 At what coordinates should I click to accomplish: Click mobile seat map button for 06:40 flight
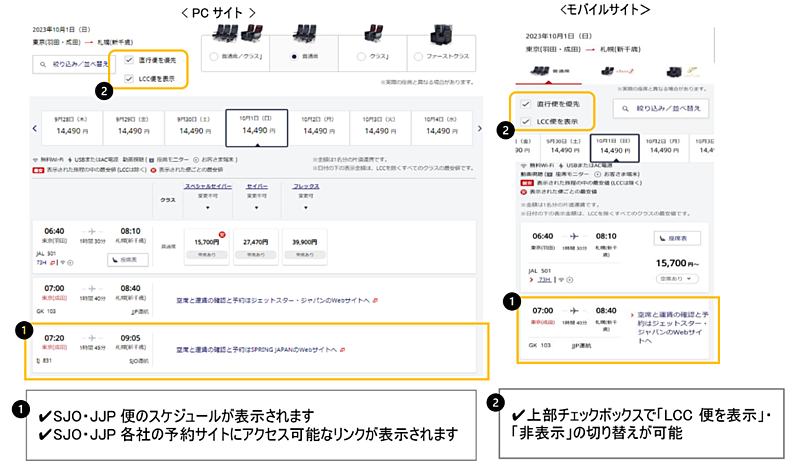680,238
